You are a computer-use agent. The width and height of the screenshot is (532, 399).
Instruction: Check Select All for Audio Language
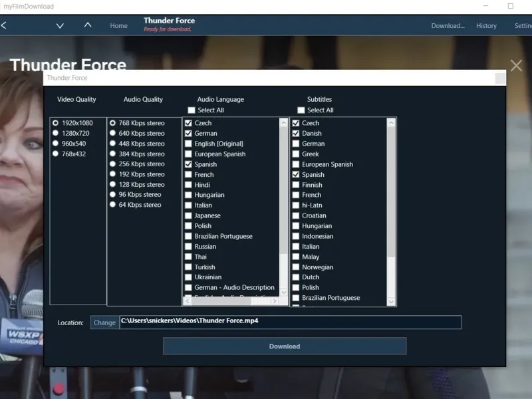pos(192,110)
